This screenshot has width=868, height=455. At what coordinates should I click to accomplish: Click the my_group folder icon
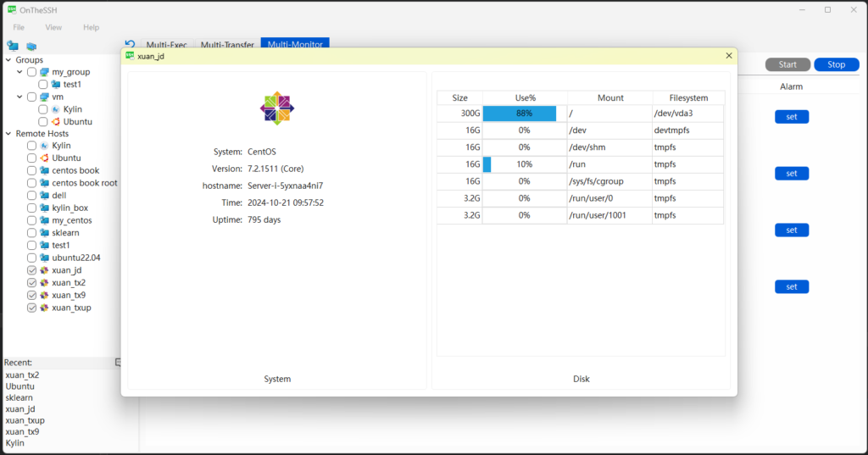[45, 72]
